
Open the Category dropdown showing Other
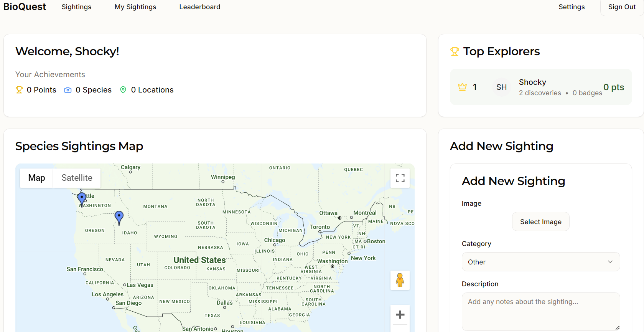541,262
